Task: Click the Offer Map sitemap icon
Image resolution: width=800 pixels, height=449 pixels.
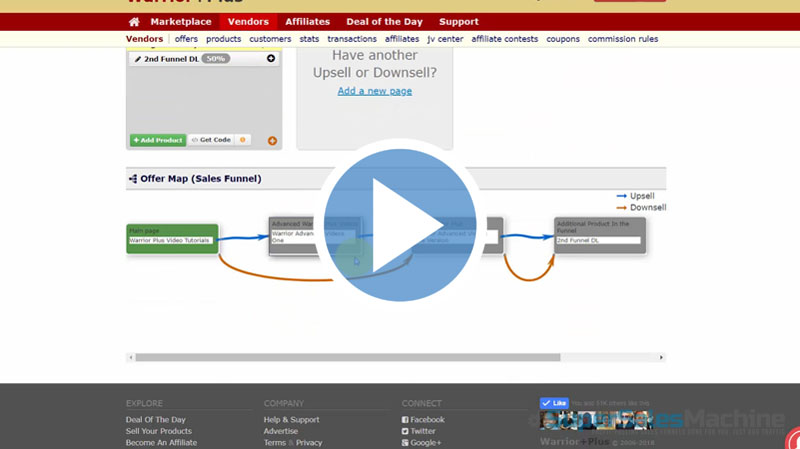Action: [133, 179]
